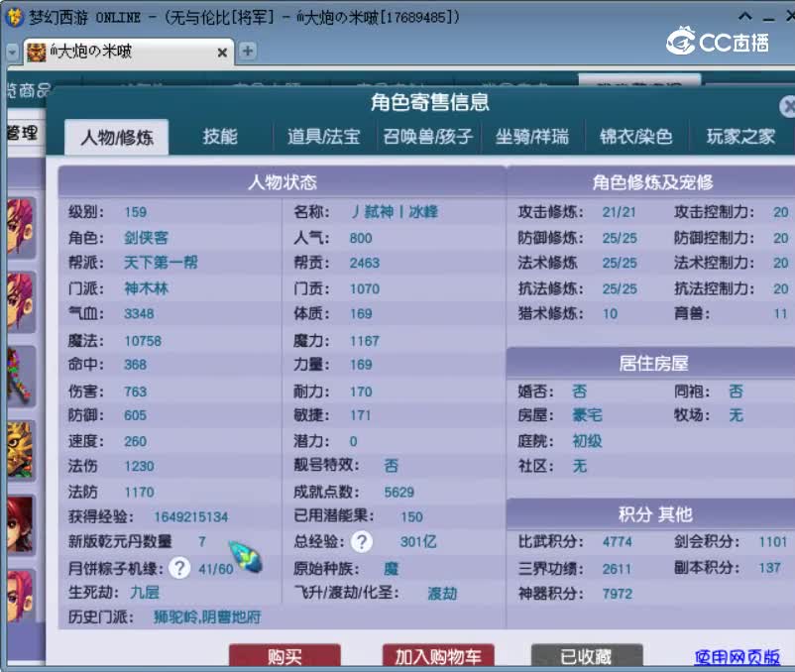Click the 气血 value 3348

(139, 314)
